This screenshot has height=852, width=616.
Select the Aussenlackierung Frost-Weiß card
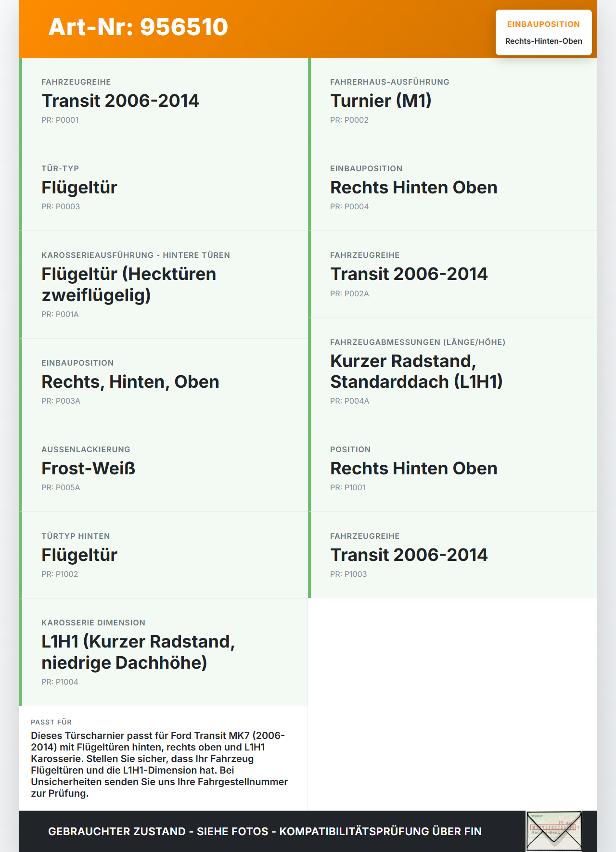tap(164, 469)
